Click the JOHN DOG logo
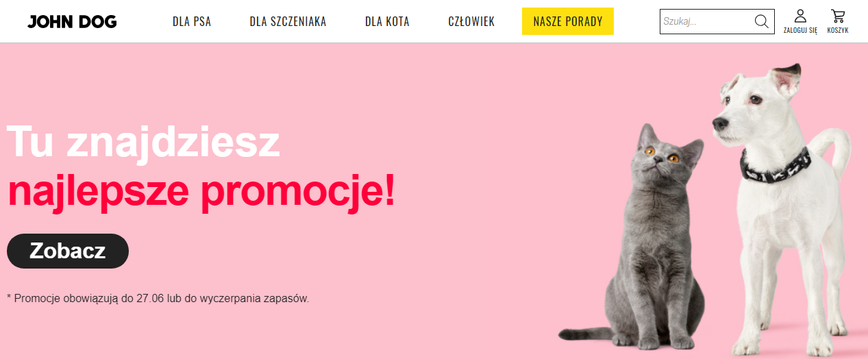This screenshot has width=868, height=359. coord(72,22)
